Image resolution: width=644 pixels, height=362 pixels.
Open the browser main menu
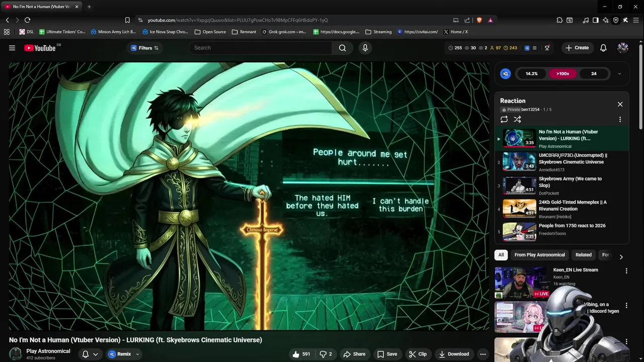tap(635, 20)
